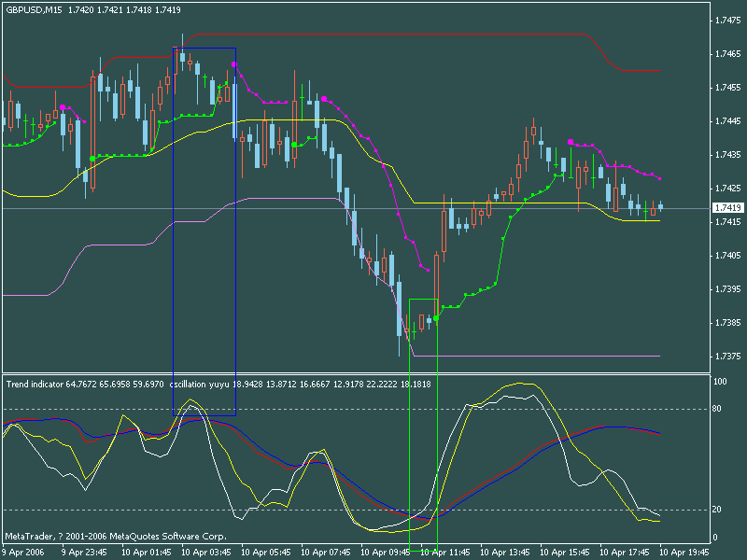
Task: Click the MetaTrader MetaQuotes copyright text
Action: pyautogui.click(x=115, y=537)
